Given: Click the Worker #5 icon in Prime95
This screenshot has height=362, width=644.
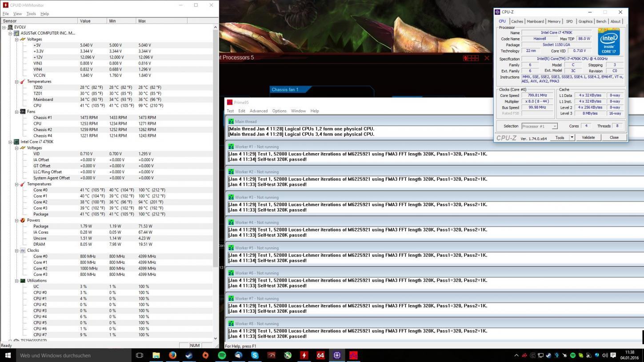Looking at the screenshot, I should tap(231, 248).
